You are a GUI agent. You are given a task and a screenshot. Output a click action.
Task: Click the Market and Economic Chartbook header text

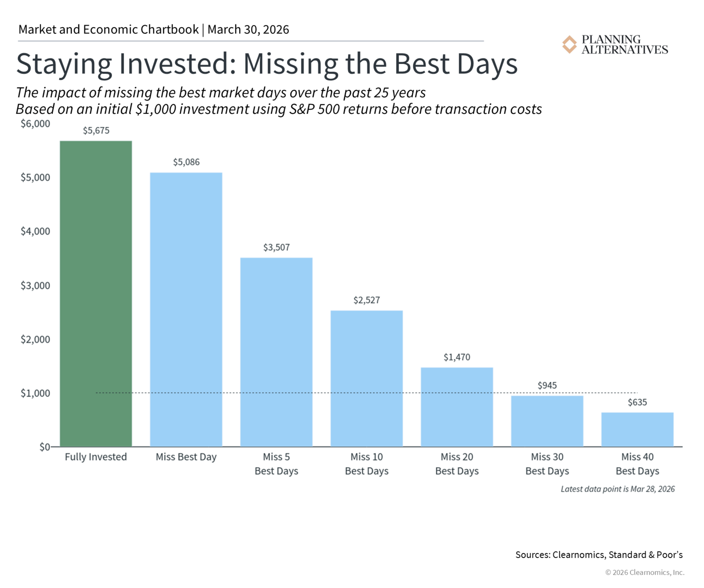coord(154,30)
